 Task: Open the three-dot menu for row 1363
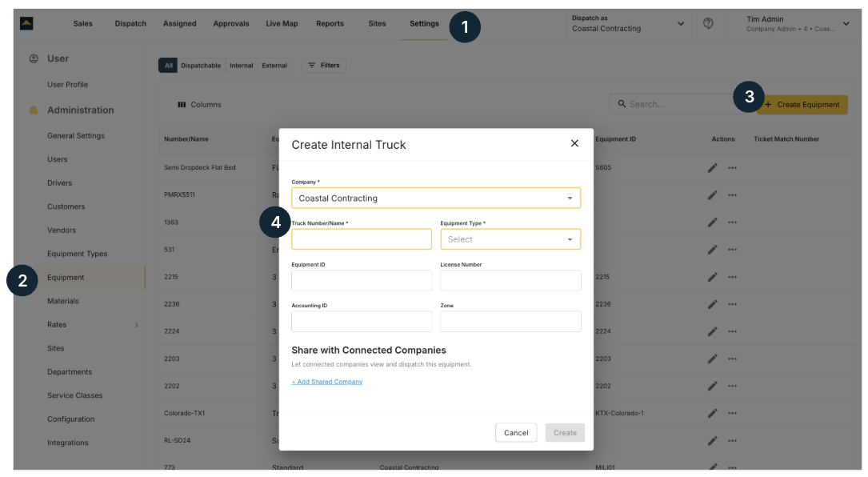pos(732,222)
